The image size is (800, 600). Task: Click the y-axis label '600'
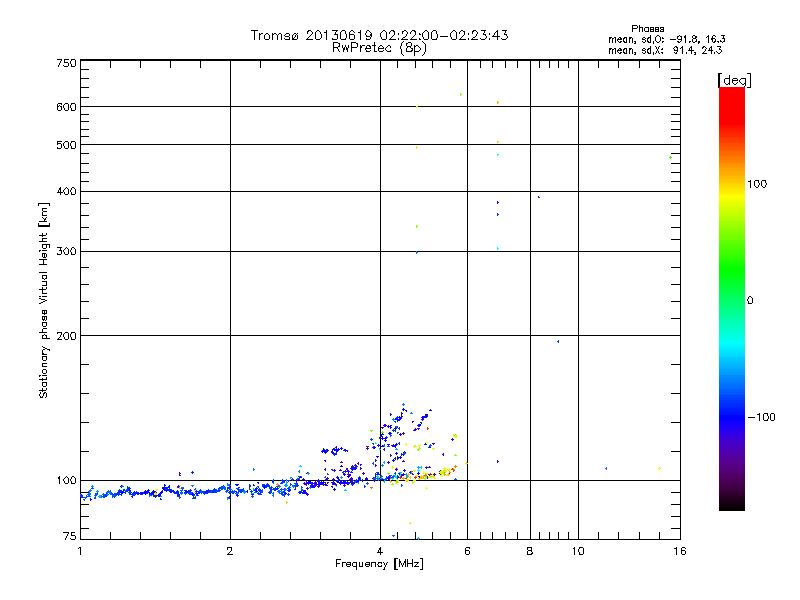(66, 107)
